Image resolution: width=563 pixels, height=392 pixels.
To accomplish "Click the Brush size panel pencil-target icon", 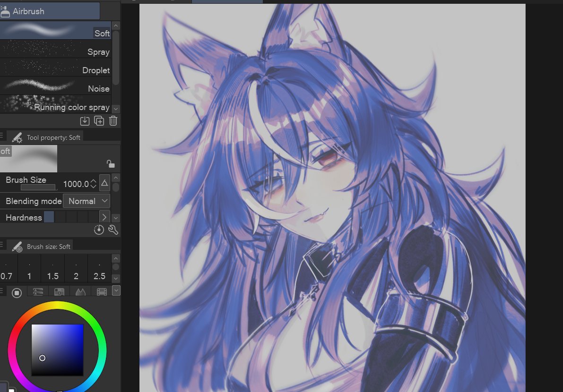I will click(17, 247).
